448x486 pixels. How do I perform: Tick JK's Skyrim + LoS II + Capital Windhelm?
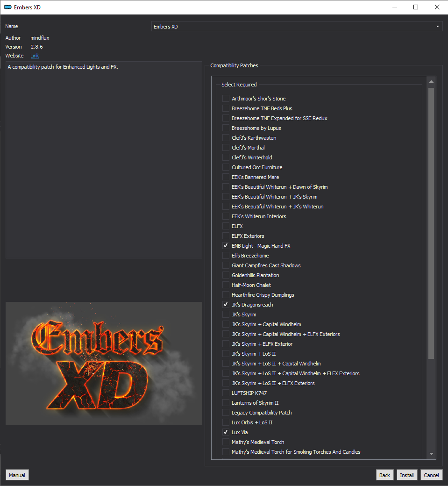[226, 364]
